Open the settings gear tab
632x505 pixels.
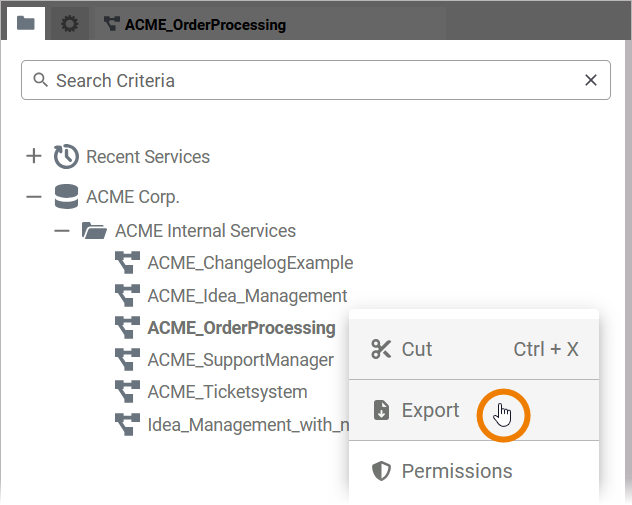coord(69,23)
